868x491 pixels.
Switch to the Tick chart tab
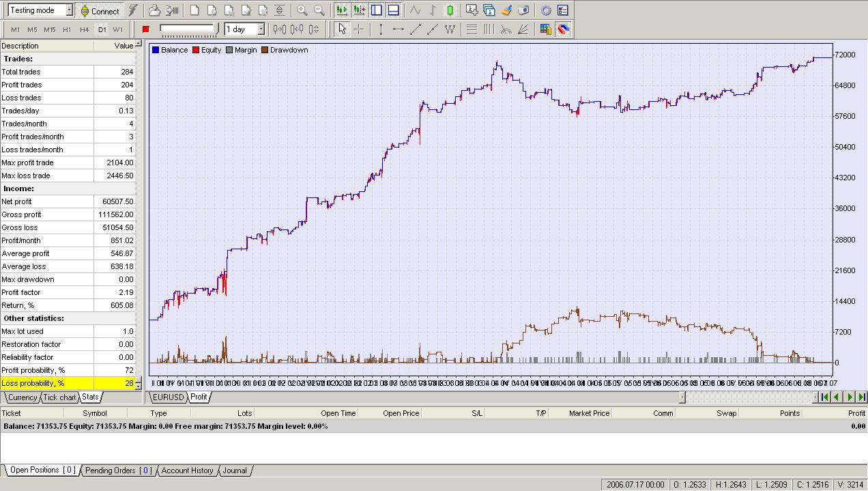coord(60,397)
